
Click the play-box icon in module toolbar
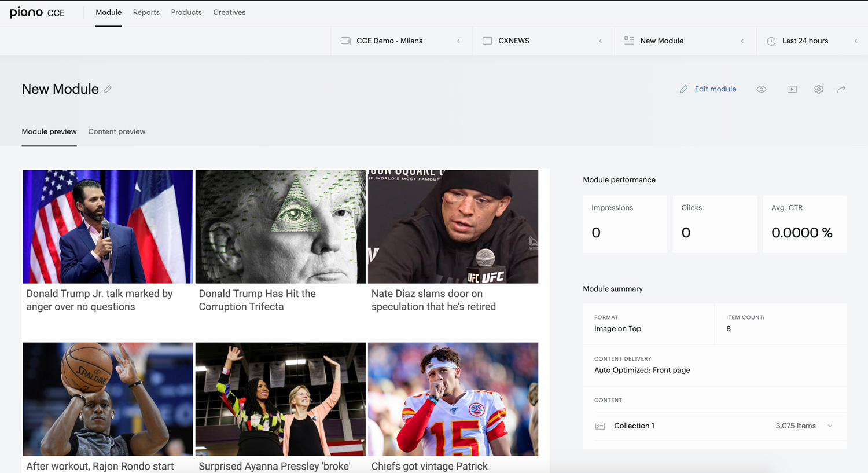pyautogui.click(x=792, y=89)
